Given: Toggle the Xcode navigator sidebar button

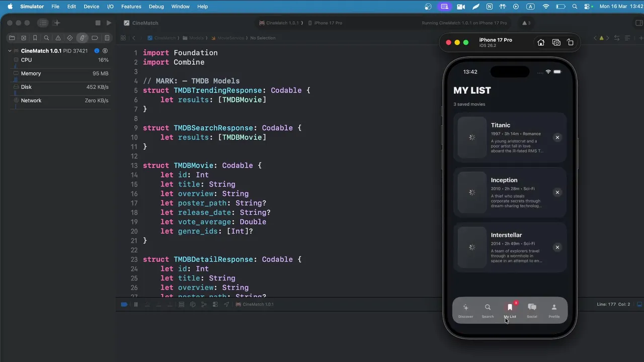Looking at the screenshot, I should pos(43,23).
